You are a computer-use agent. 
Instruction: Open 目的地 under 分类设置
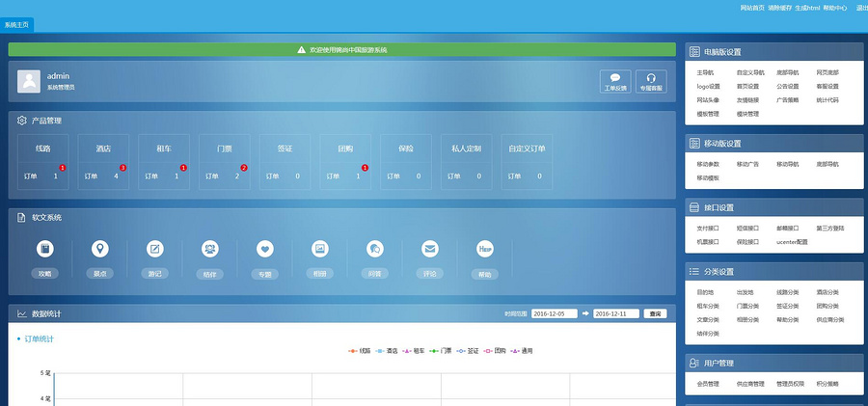705,292
